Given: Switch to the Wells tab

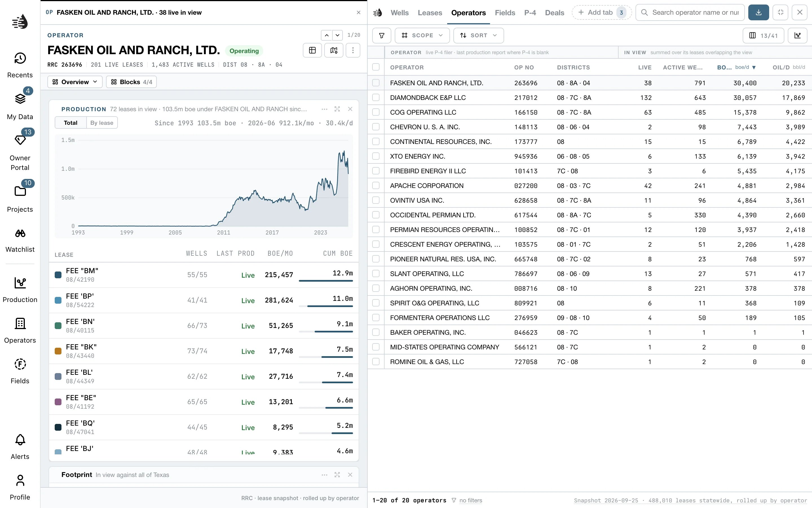Looking at the screenshot, I should [x=400, y=13].
